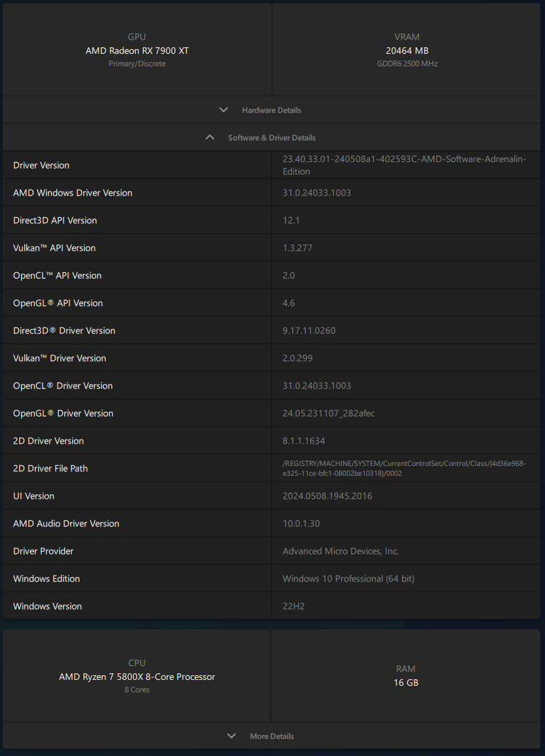Click the Vulkan Driver Version label
Screen dimensions: 545x756
pos(60,358)
